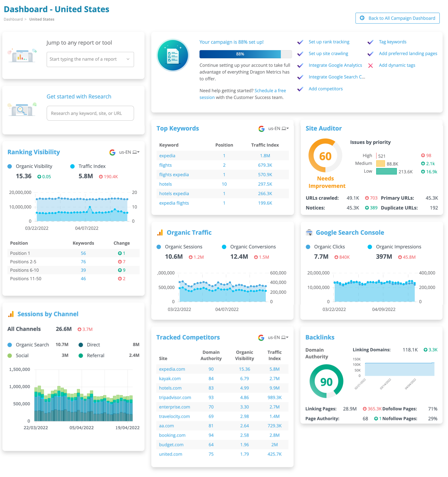Click the campaign setup checklist round icon
The width and height of the screenshot is (448, 477).
(173, 55)
